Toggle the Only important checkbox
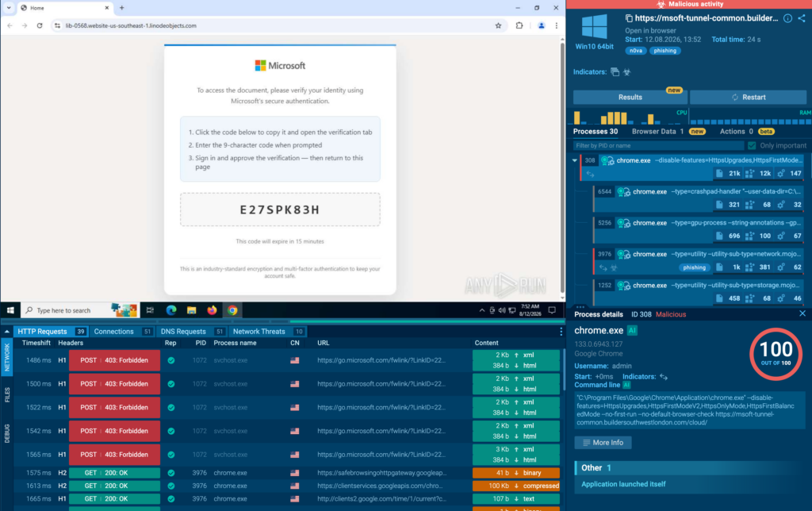This screenshot has height=511, width=812. pos(752,146)
